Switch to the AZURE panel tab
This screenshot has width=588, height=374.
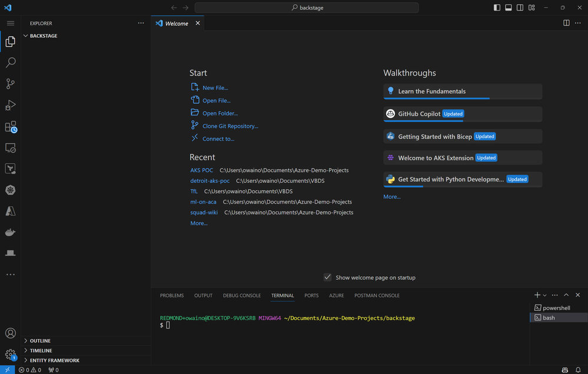click(x=336, y=296)
